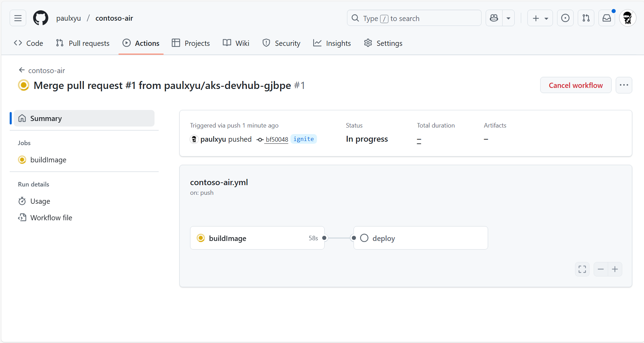Viewport: 644px width, 343px height.
Task: Expand the workflow graph to fullscreen
Action: 582,269
